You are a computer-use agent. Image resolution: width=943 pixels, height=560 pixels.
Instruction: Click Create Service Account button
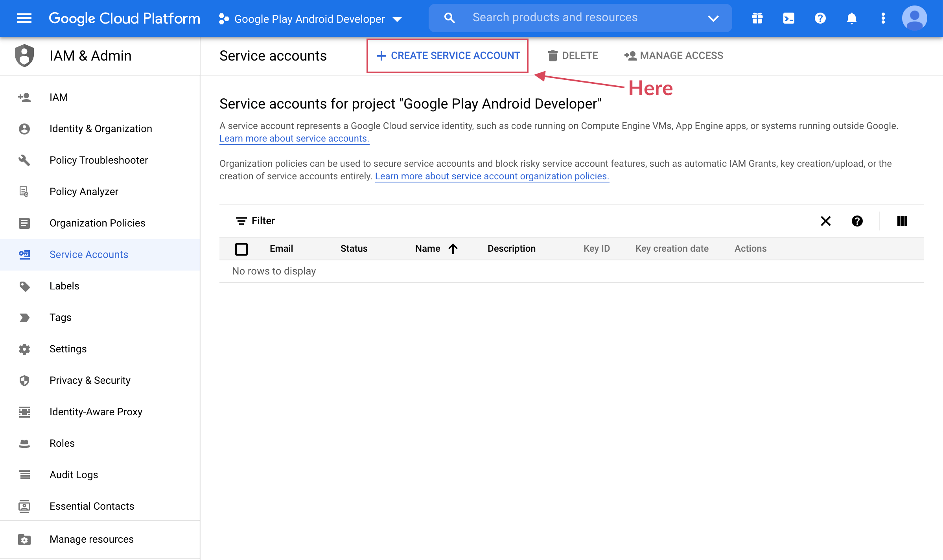coord(448,55)
